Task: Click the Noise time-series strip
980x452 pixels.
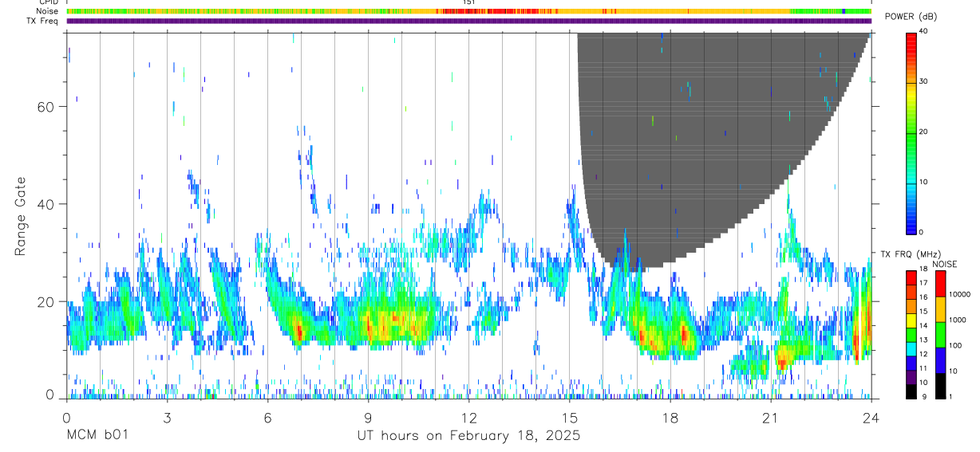Action: [x=468, y=11]
